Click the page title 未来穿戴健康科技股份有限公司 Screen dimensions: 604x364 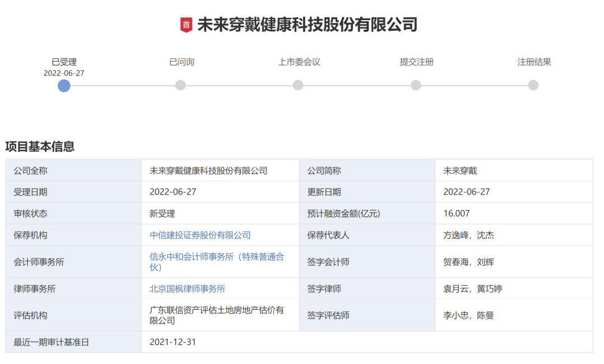pos(308,25)
